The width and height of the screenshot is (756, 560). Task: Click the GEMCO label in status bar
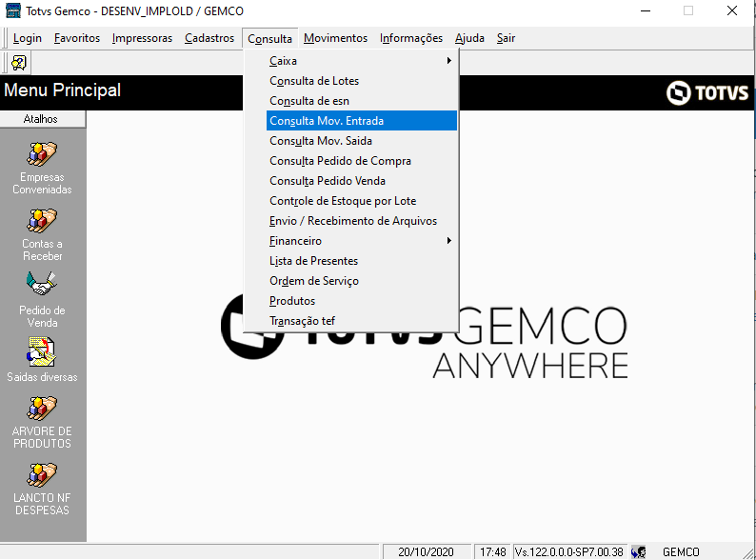(x=681, y=551)
